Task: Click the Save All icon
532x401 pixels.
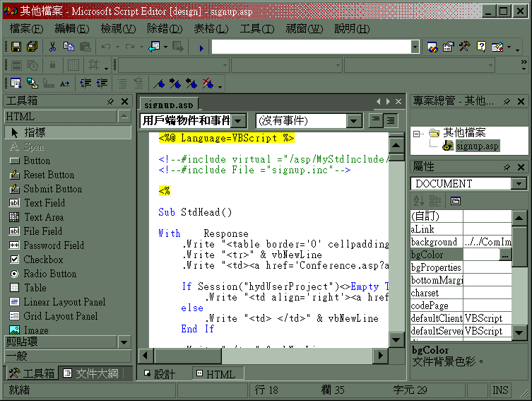Action: click(x=32, y=47)
